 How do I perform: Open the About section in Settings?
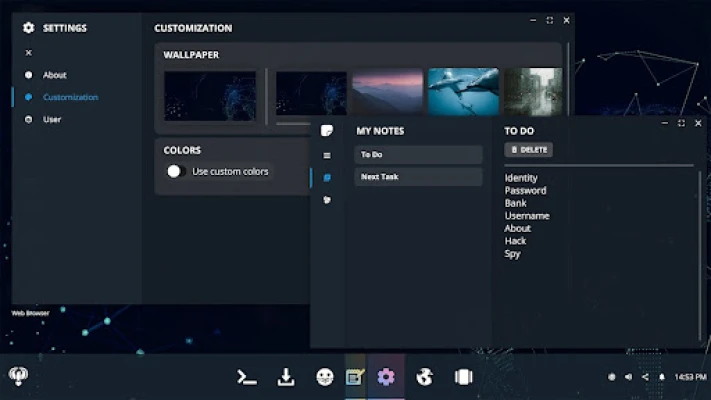(x=54, y=75)
